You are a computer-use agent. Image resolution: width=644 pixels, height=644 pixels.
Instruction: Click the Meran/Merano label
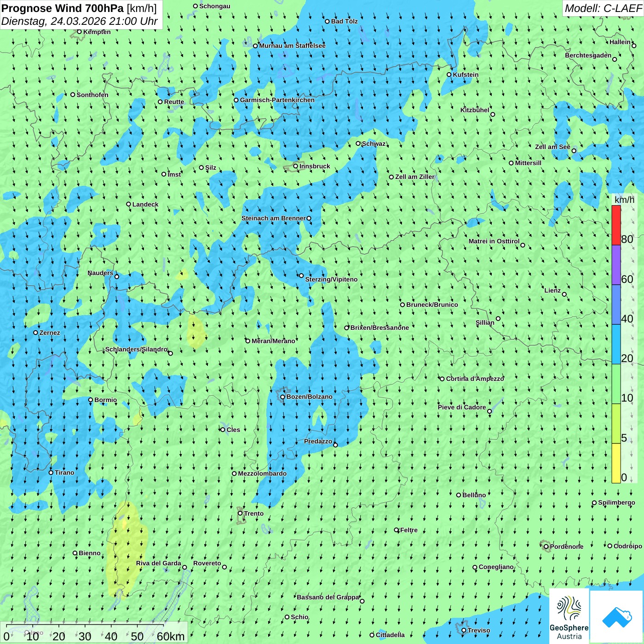pyautogui.click(x=273, y=341)
